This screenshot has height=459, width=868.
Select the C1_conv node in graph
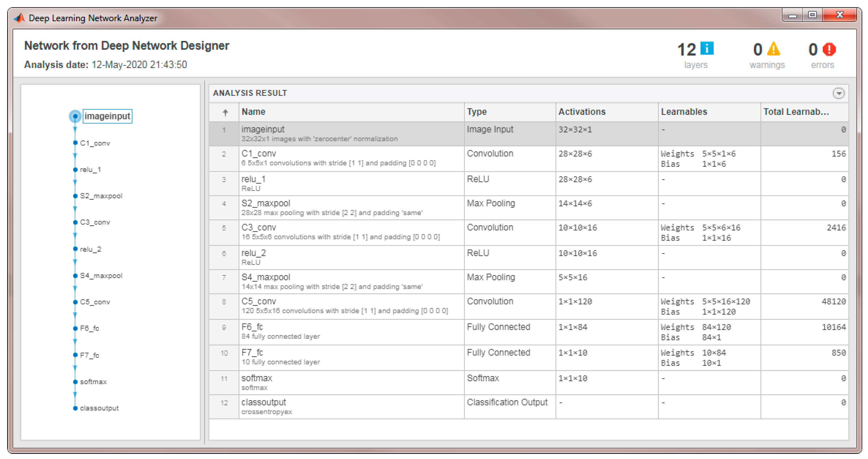[x=75, y=143]
